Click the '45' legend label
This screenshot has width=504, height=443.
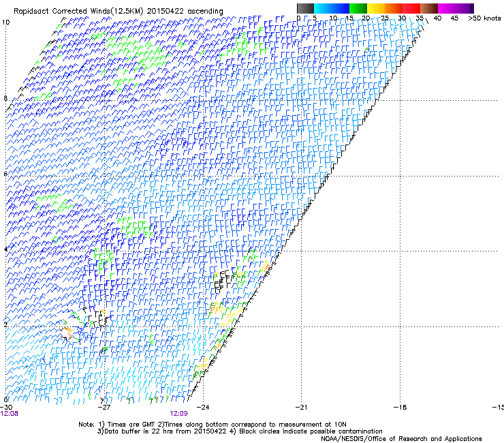pyautogui.click(x=454, y=18)
